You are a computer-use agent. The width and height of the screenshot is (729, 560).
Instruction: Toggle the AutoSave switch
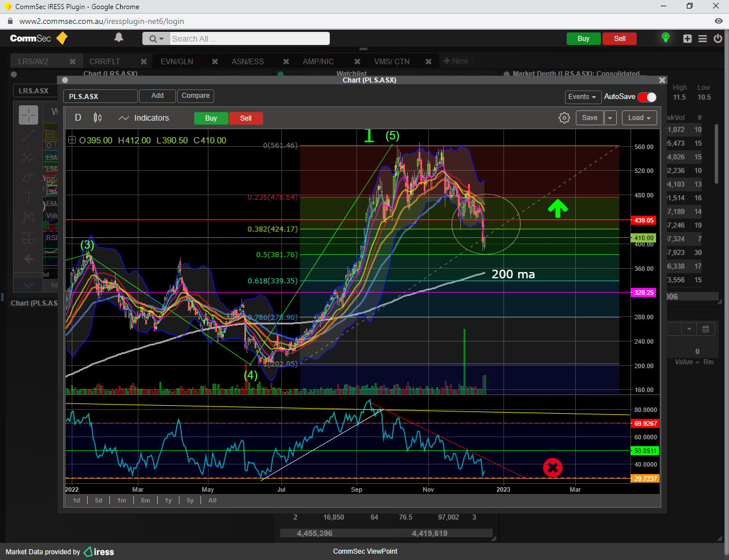tap(647, 97)
